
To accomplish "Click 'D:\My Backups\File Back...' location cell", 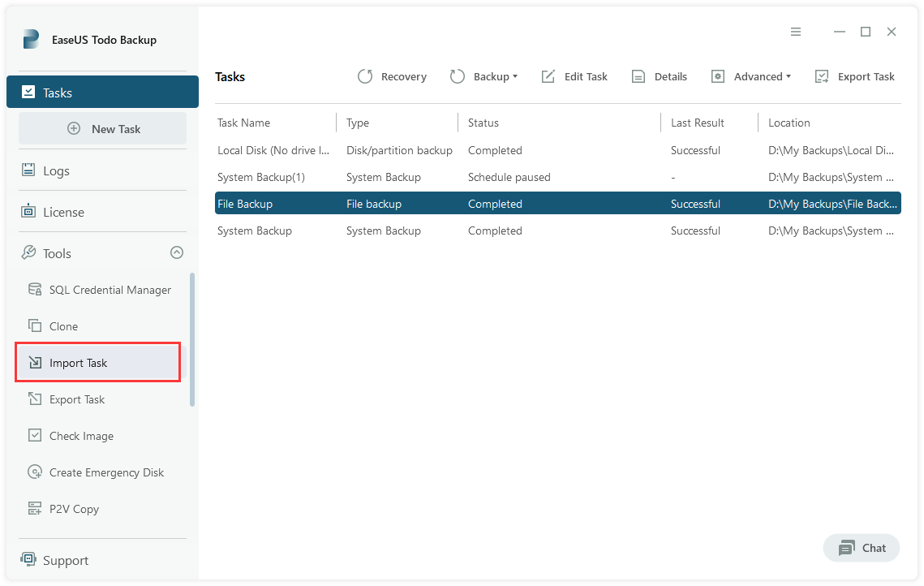I will click(x=832, y=204).
